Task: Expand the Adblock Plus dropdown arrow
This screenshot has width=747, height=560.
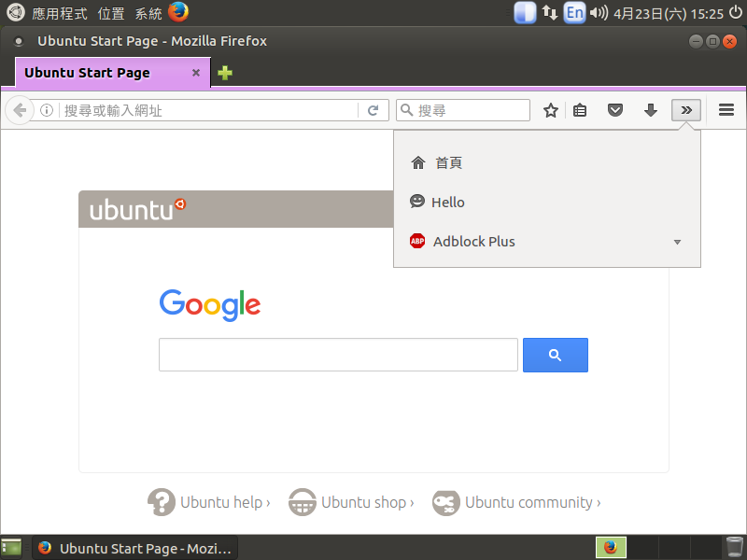Action: pyautogui.click(x=678, y=242)
